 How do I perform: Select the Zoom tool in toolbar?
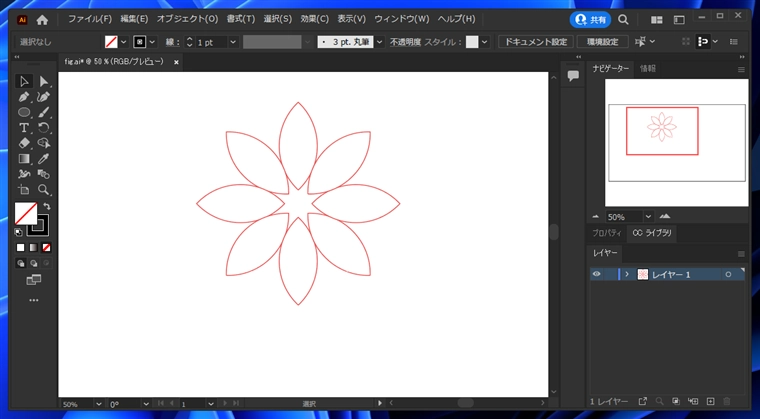(44, 190)
